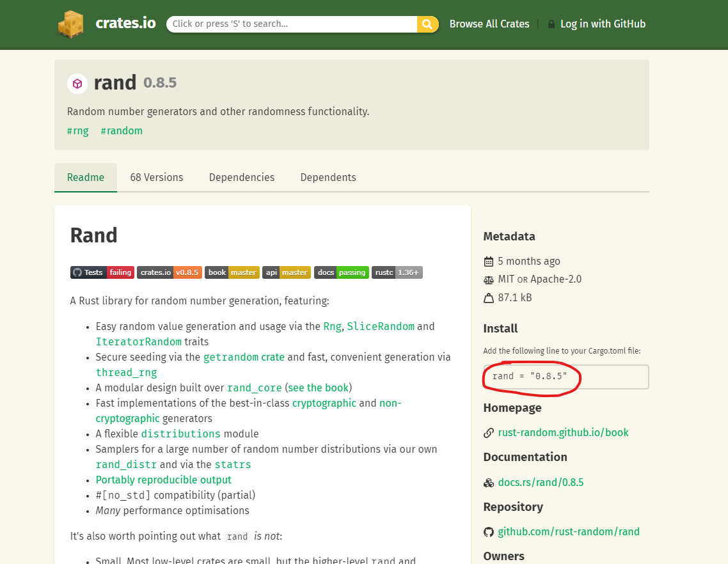
Task: Click the crates.io cargo boxes logo
Action: click(x=70, y=24)
